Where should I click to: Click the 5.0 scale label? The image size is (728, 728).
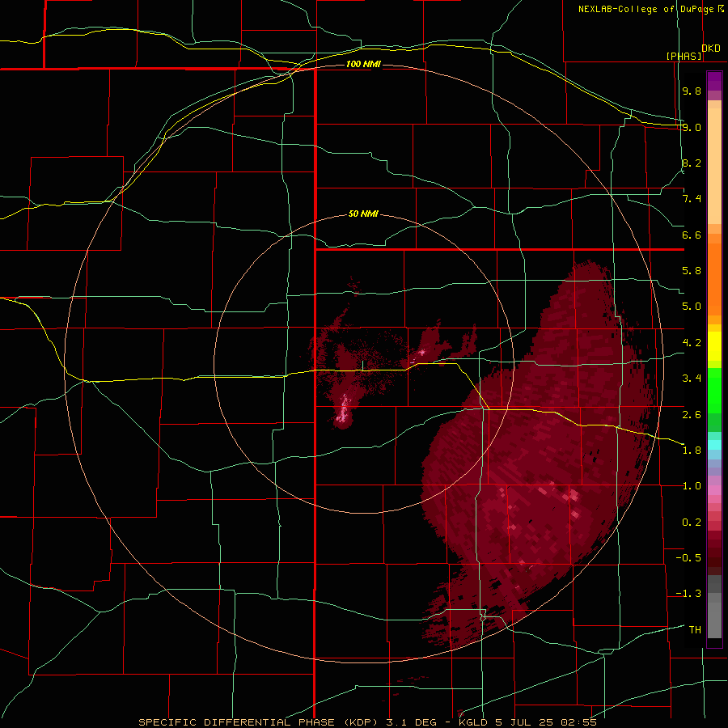point(692,307)
